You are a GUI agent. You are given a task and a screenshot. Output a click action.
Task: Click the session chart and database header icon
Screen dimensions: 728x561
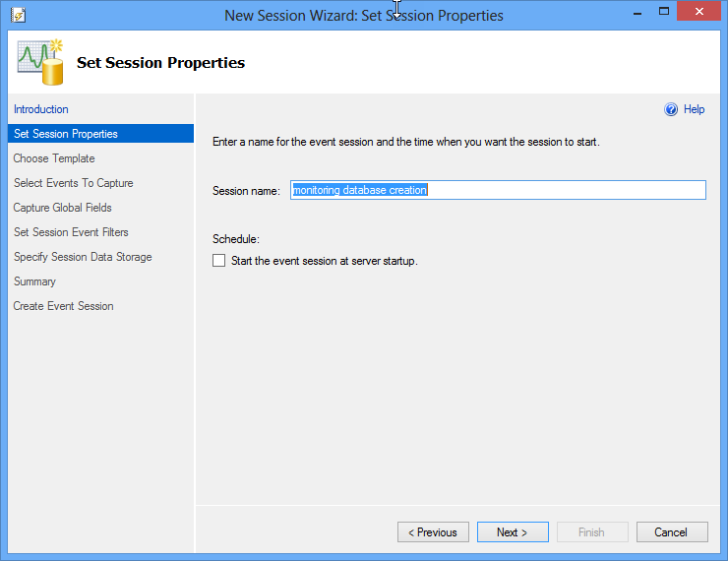39,62
